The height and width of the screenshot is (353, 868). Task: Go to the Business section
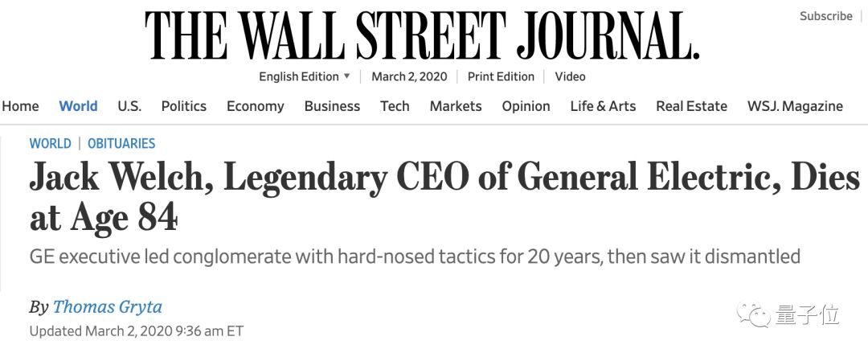click(x=332, y=106)
